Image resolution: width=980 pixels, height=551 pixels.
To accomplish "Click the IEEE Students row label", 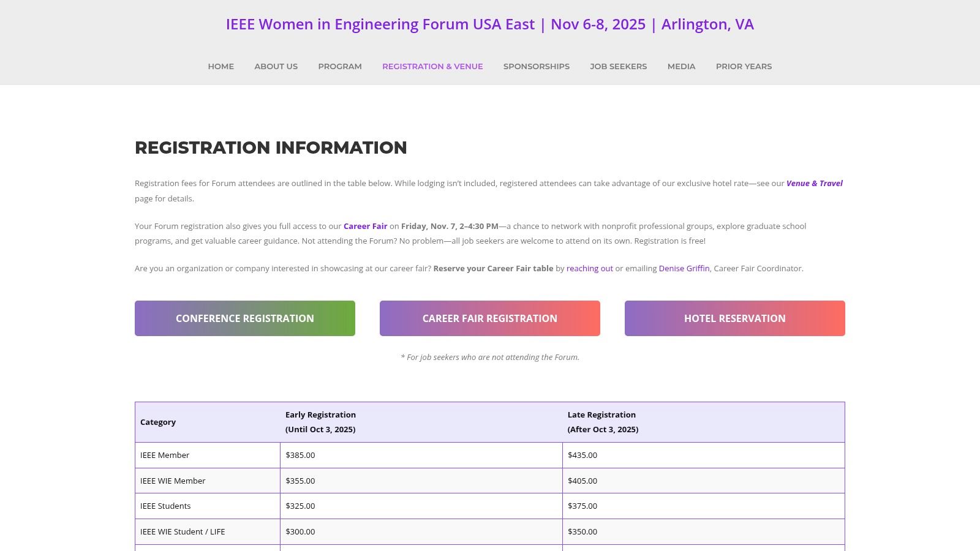I will 165,506.
